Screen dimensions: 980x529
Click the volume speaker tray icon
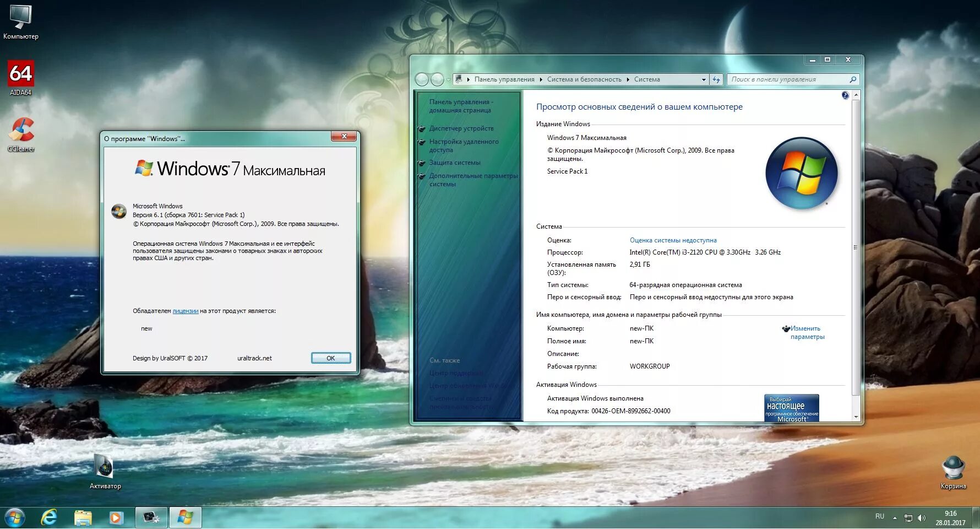tap(922, 518)
